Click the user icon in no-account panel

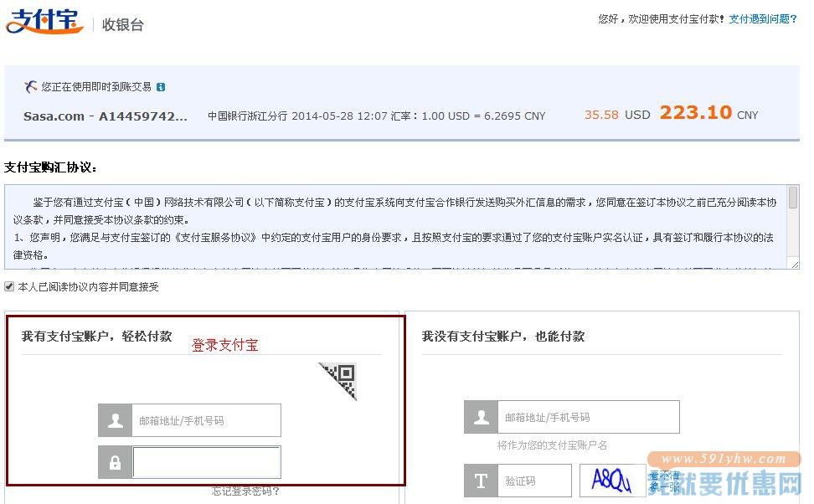tap(482, 417)
